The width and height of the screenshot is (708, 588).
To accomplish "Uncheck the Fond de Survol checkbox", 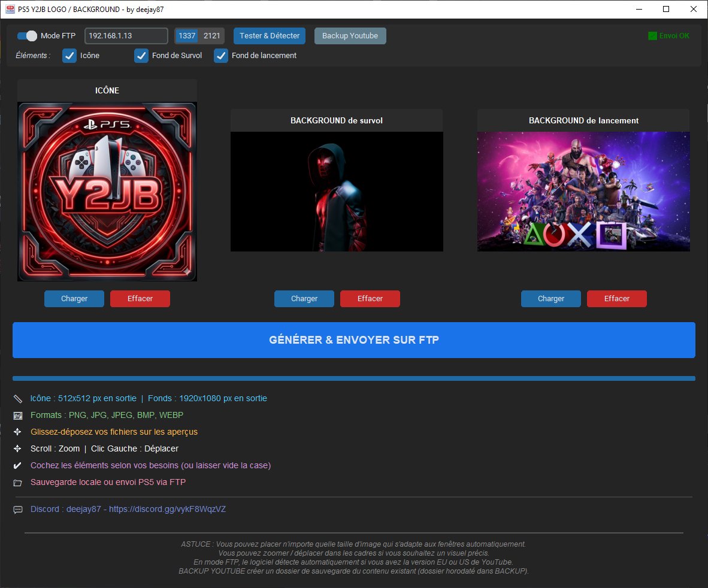I will pyautogui.click(x=141, y=56).
